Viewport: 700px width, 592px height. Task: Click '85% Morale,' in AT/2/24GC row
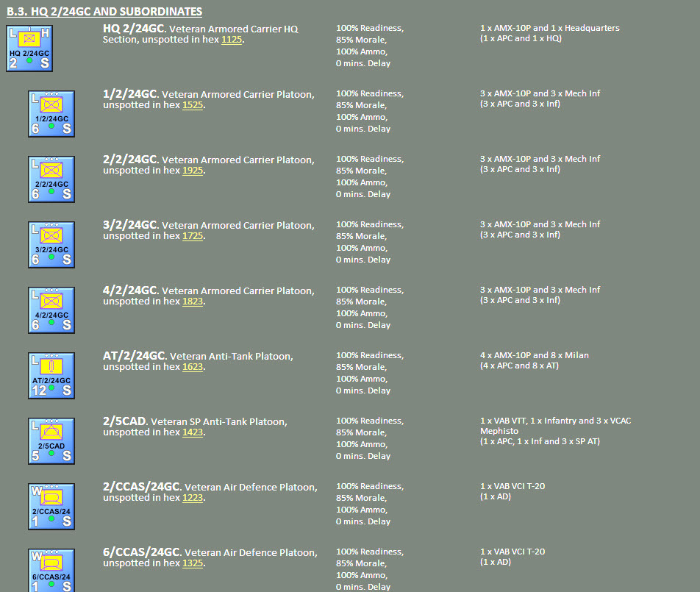[x=361, y=367]
